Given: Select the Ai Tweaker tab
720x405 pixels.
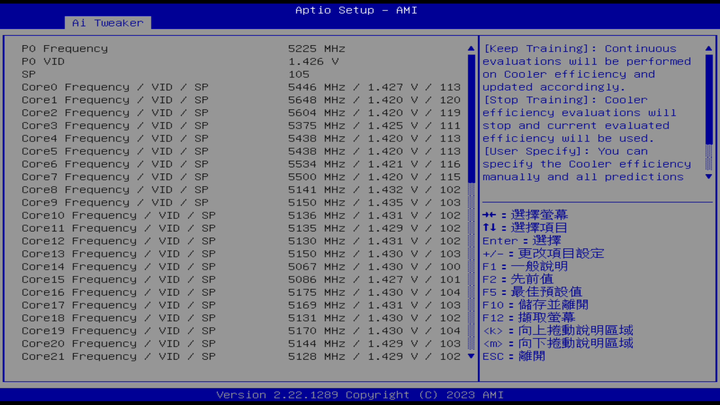Looking at the screenshot, I should click(108, 23).
